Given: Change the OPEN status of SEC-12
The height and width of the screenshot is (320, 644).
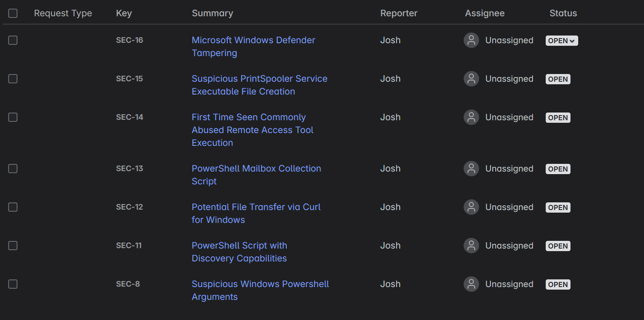Looking at the screenshot, I should click(558, 207).
